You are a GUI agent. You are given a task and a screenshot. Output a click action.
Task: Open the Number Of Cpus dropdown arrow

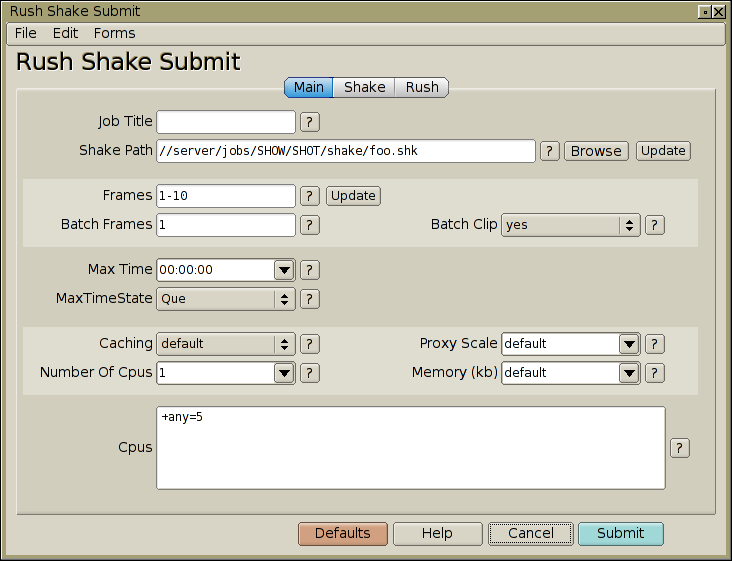(284, 373)
